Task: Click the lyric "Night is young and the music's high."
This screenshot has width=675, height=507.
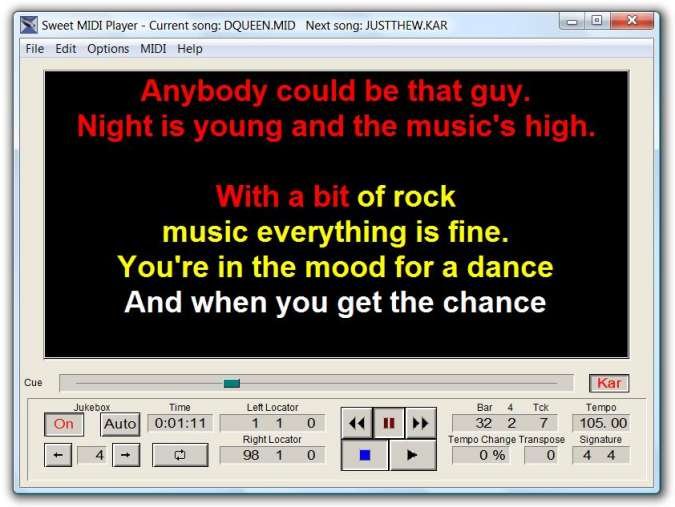Action: coord(336,127)
